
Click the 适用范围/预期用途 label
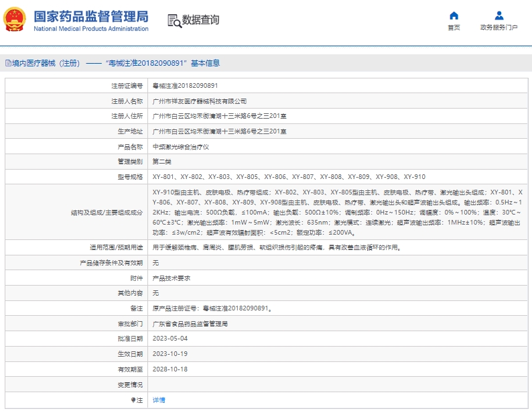[117, 247]
